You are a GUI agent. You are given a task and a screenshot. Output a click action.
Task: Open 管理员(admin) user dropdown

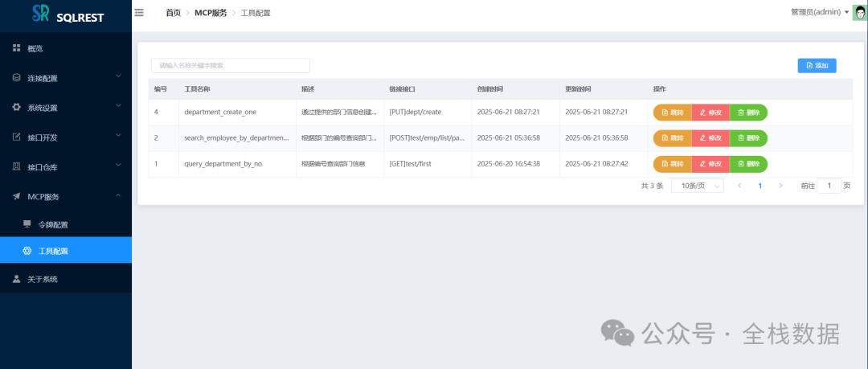(820, 12)
